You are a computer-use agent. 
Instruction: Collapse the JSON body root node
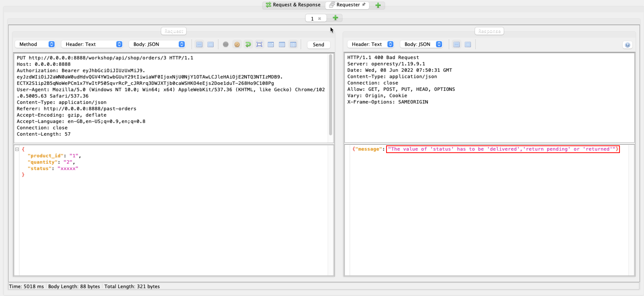click(x=17, y=149)
